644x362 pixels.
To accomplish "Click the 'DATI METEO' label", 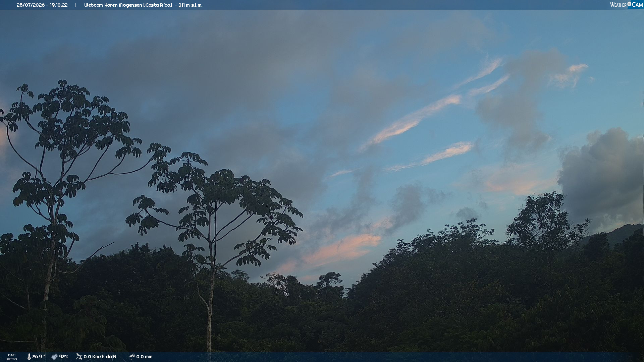I will 12,357.
